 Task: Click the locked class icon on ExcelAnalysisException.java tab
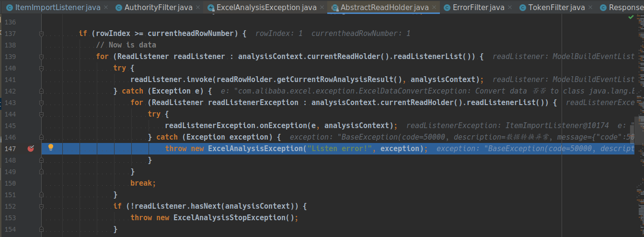point(210,8)
